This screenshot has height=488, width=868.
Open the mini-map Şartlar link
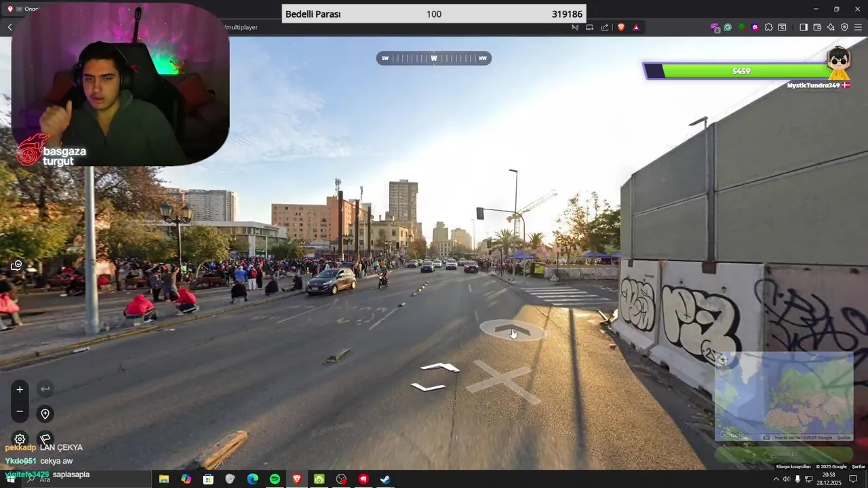(x=844, y=438)
